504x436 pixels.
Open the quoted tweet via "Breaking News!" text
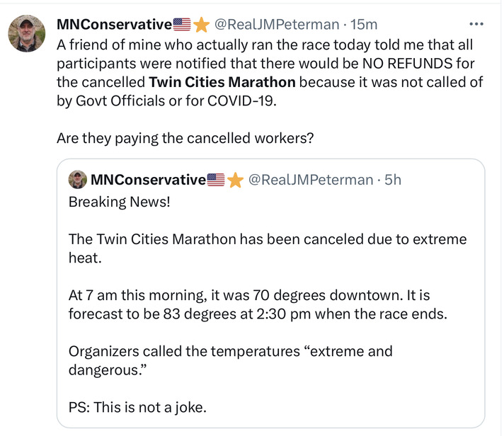click(119, 202)
